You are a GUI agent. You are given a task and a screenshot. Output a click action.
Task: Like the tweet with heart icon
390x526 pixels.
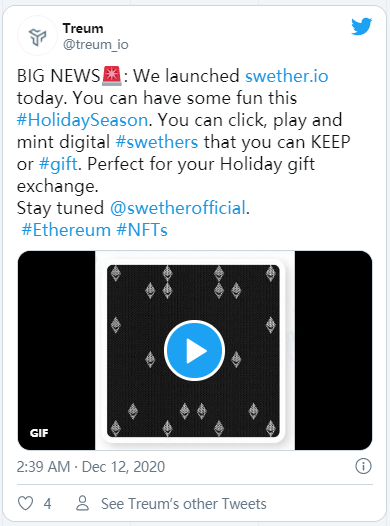click(25, 504)
